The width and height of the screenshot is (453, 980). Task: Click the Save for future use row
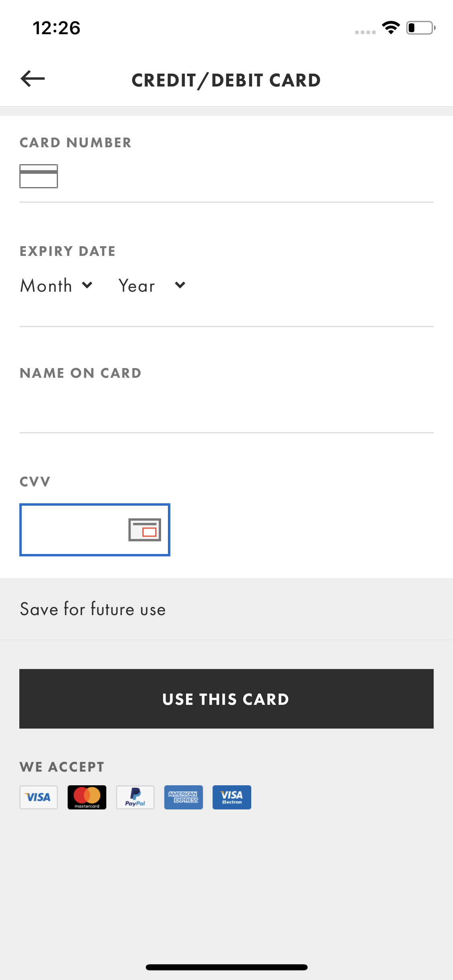point(226,609)
